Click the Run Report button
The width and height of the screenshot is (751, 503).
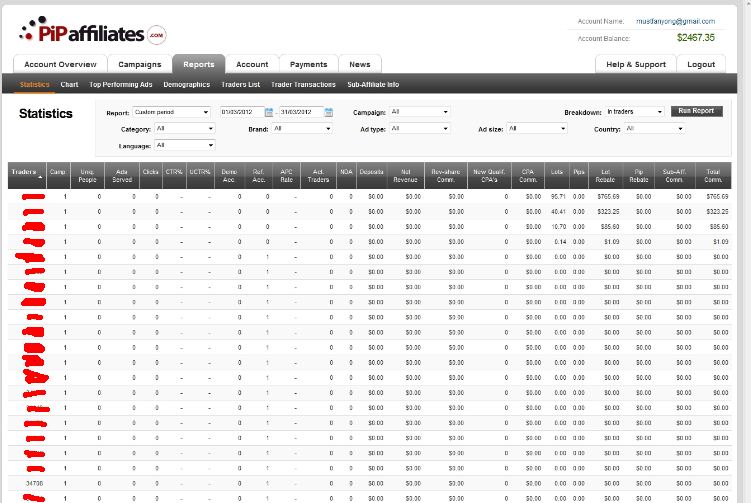(x=696, y=111)
